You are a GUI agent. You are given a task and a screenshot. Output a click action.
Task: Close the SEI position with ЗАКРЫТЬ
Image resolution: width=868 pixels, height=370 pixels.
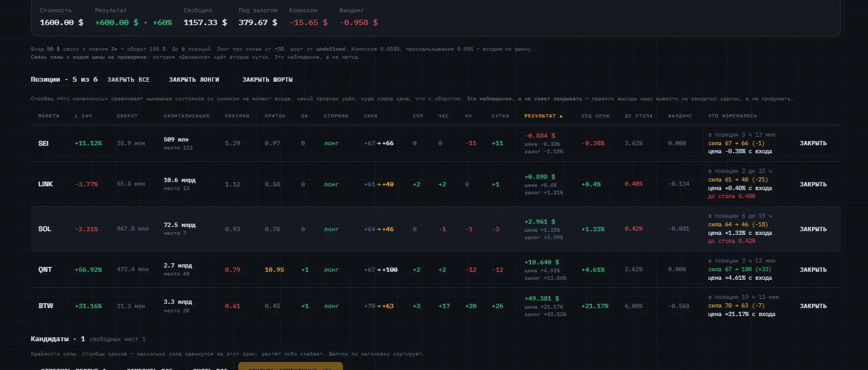click(813, 143)
